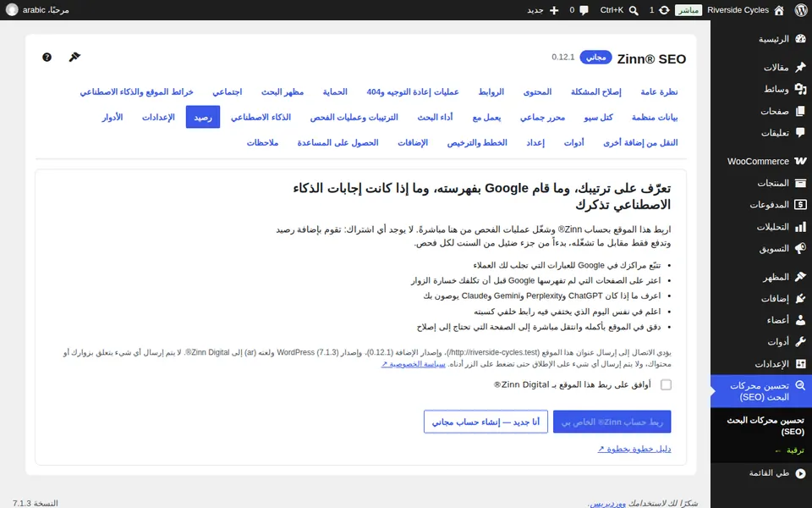This screenshot has height=508, width=812.
Task: Click أنا جديد — إنشاء حساب مجاني button
Action: point(486,422)
